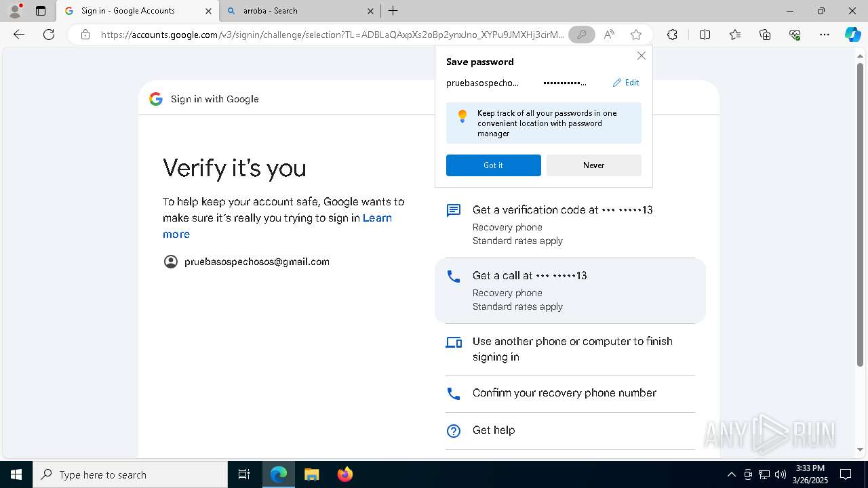
Task: Open a new tab with the plus button
Action: 393,11
